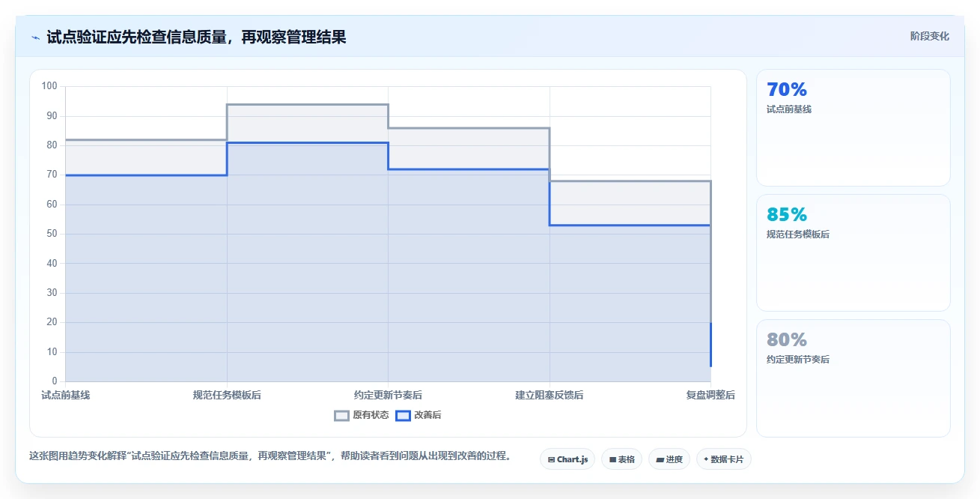The height and width of the screenshot is (499, 980).
Task: Click the x-axis label 试点前基线
Action: click(66, 395)
